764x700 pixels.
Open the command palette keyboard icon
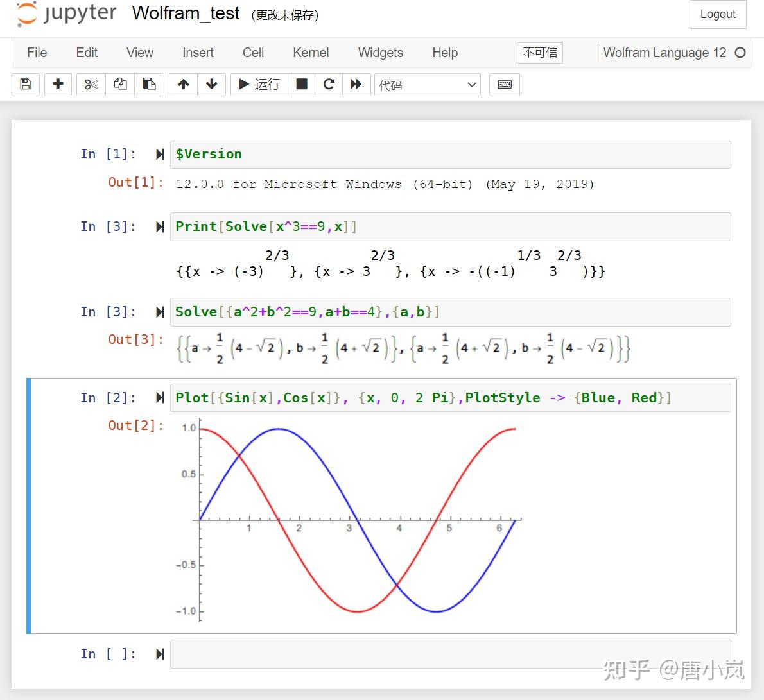(504, 84)
